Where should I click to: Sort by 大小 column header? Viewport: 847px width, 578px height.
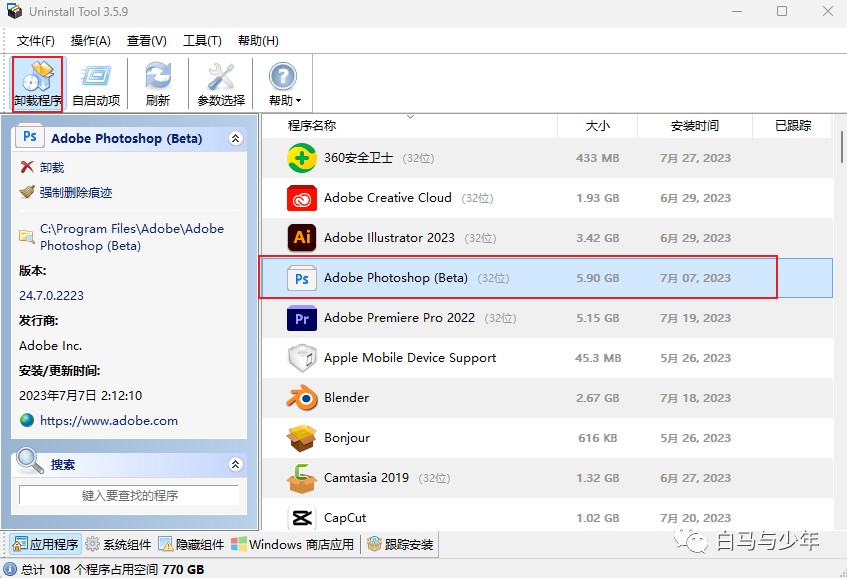(597, 126)
